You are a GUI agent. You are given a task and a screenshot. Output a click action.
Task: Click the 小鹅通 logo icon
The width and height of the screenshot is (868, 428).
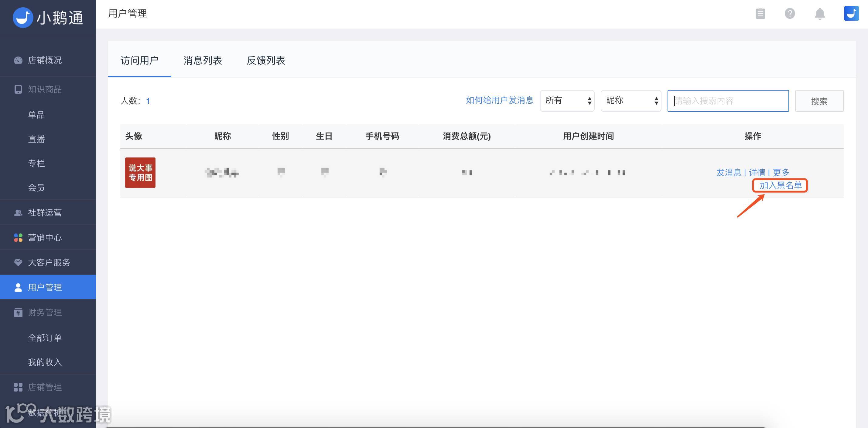[x=23, y=17]
